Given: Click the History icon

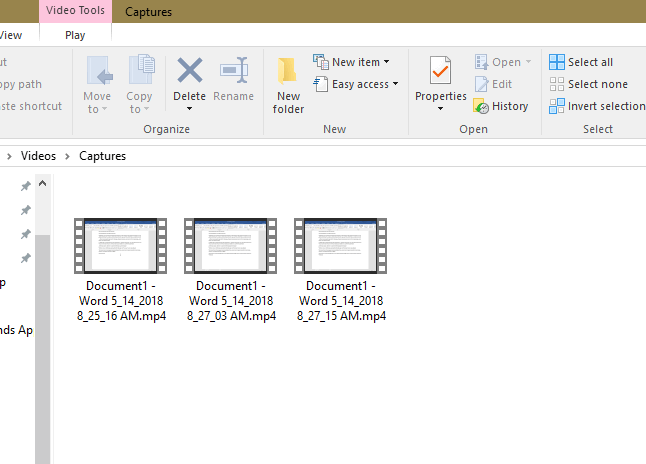Looking at the screenshot, I should (481, 106).
